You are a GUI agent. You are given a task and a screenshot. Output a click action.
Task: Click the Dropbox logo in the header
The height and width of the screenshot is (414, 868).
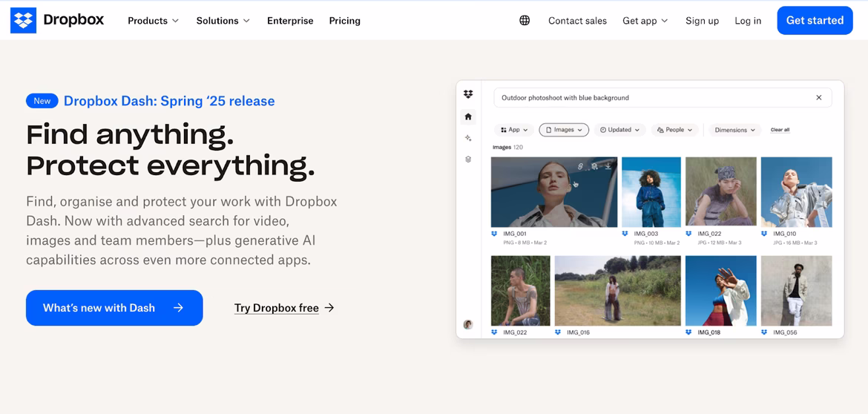(x=57, y=21)
